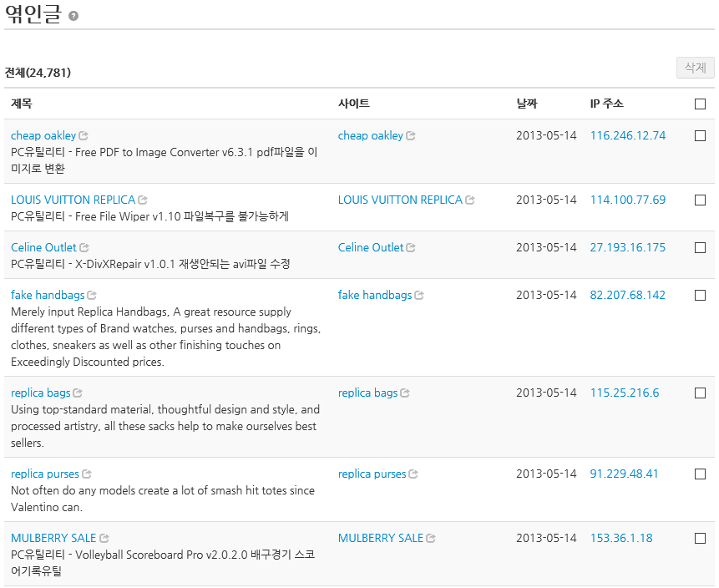Screen dimensions: 719x588
Task: Open the replica purses title link
Action: point(45,474)
